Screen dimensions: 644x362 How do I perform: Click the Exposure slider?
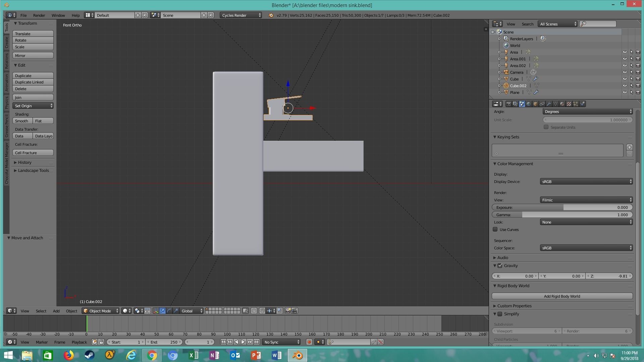click(x=562, y=207)
